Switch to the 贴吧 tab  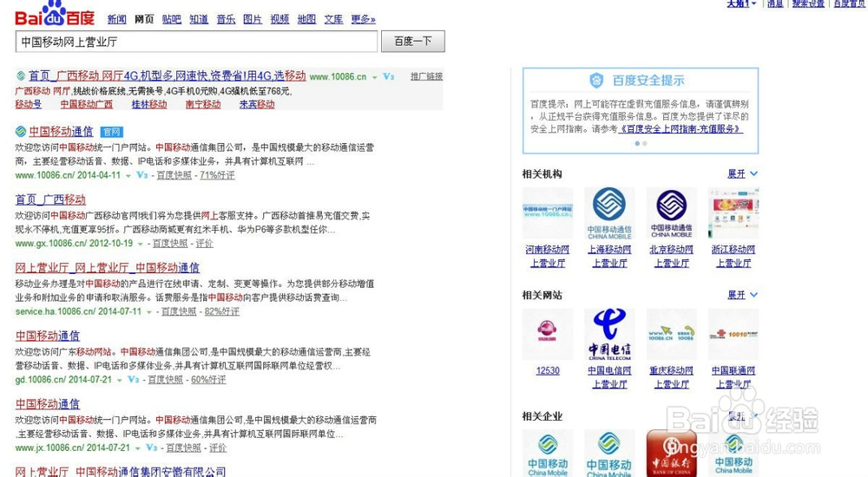click(x=172, y=19)
